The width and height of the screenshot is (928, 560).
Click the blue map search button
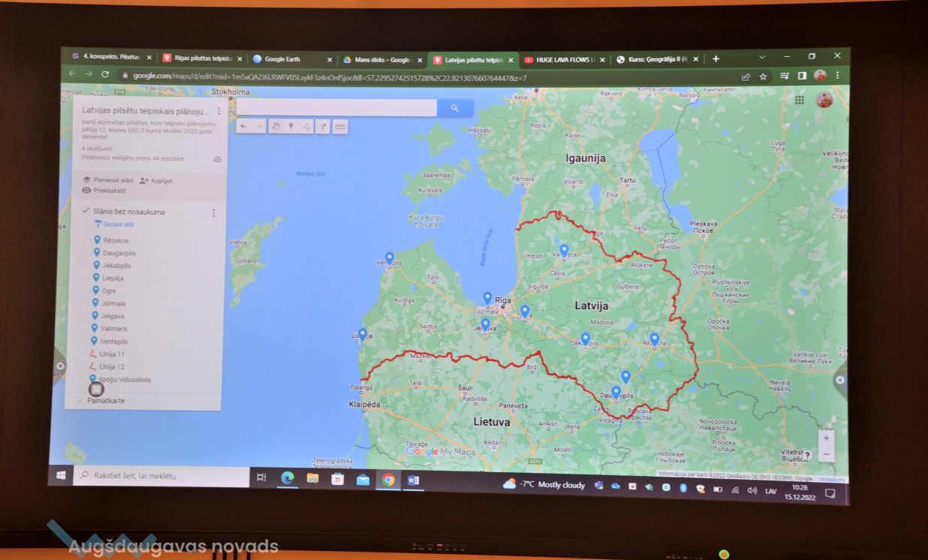coord(455,109)
